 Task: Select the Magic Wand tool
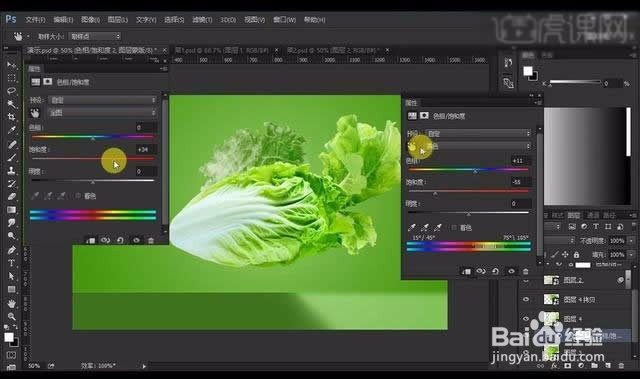pyautogui.click(x=11, y=104)
